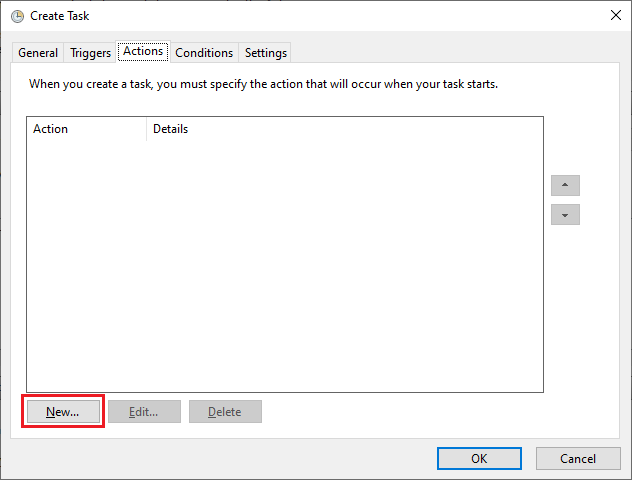Create a new action with New...
632x480 pixels.
pyautogui.click(x=63, y=411)
